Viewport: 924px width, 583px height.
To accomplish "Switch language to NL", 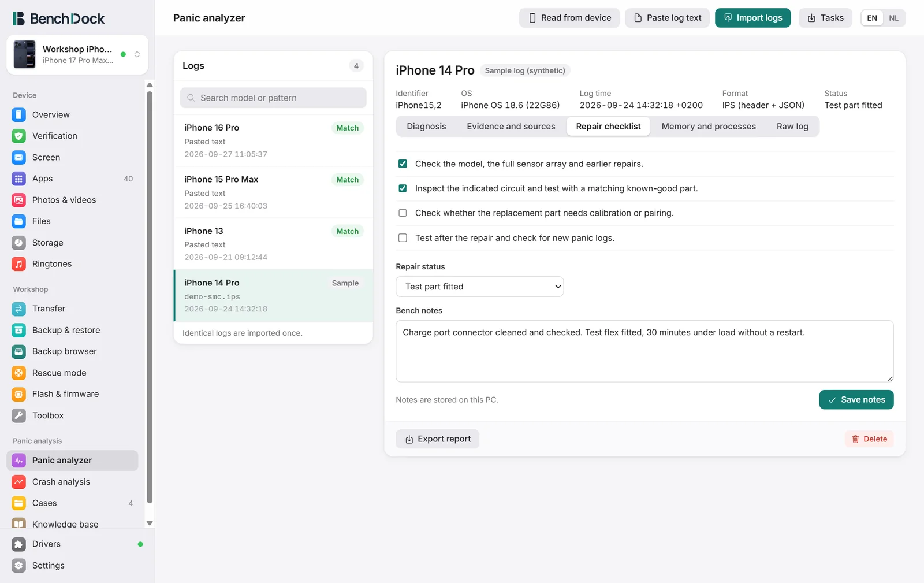I will pyautogui.click(x=893, y=18).
